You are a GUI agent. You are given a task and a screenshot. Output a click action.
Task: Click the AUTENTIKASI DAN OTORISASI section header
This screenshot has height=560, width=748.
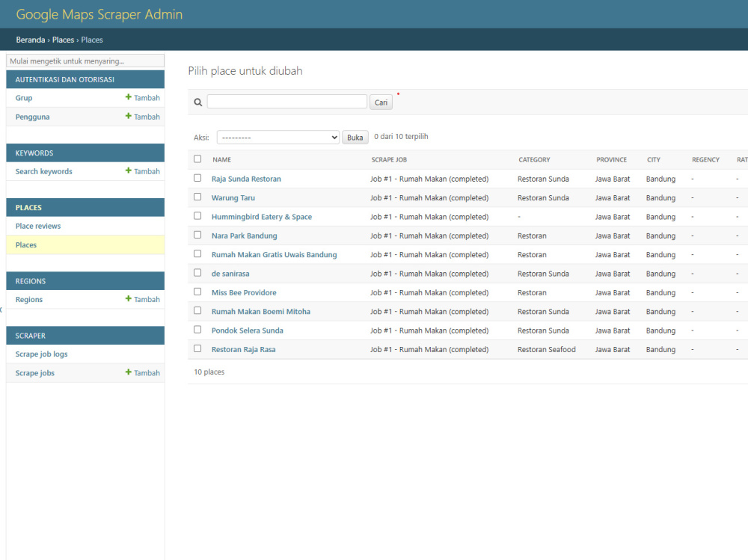[x=65, y=80]
